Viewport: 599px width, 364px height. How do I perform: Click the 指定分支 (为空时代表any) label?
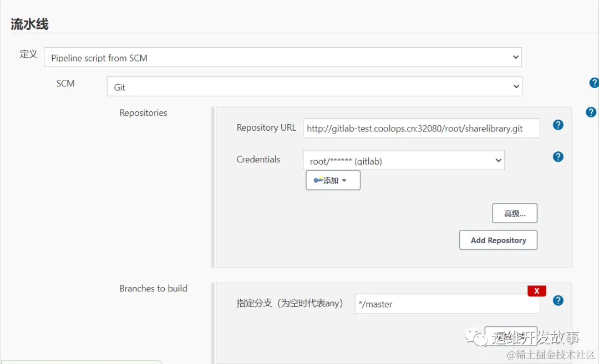(290, 304)
